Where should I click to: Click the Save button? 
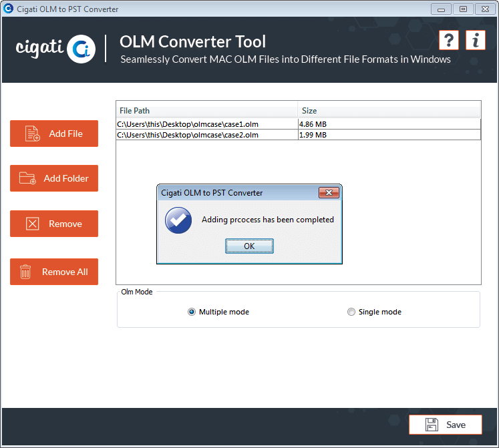pos(446,425)
